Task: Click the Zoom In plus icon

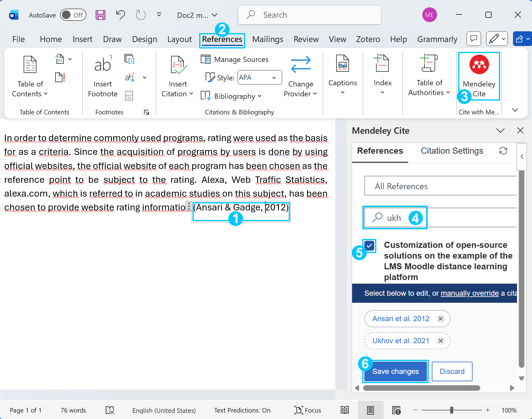Action: [488, 410]
